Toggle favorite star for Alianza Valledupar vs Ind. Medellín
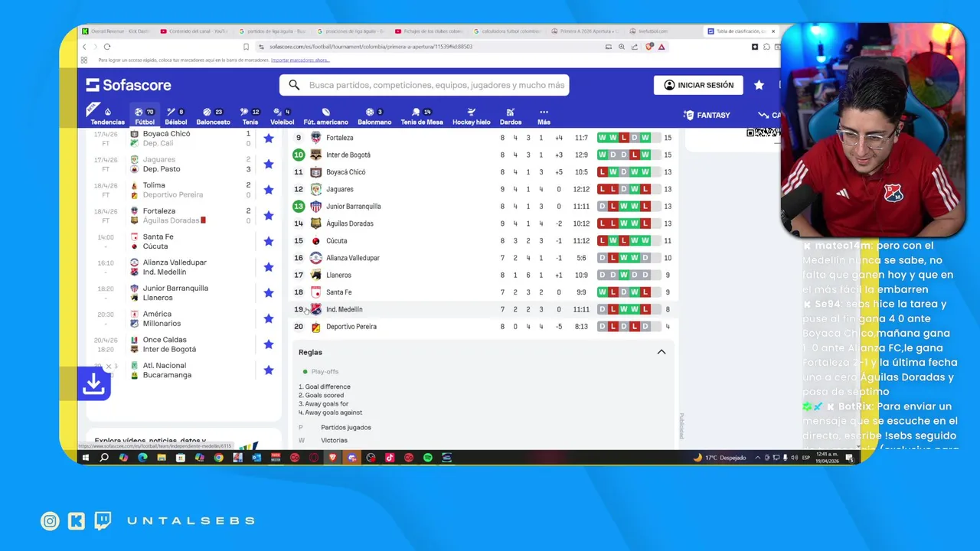This screenshot has width=980, height=551. (268, 267)
